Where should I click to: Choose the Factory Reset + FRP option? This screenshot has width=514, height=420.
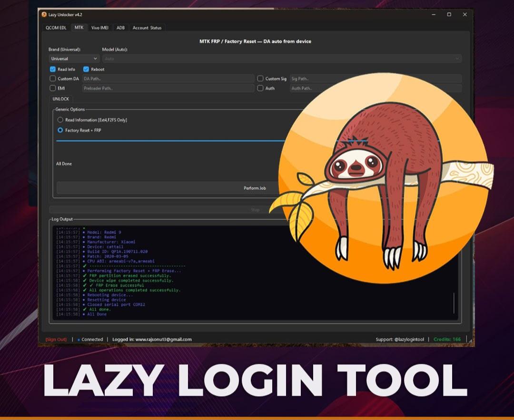pos(60,130)
